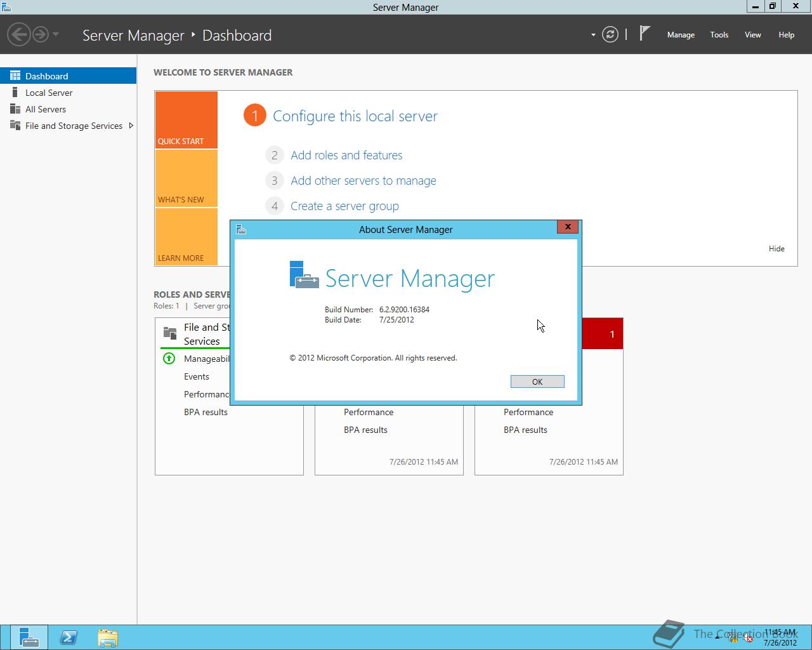This screenshot has height=650, width=812.
Task: Click the green manageability status icon
Action: pyautogui.click(x=169, y=359)
